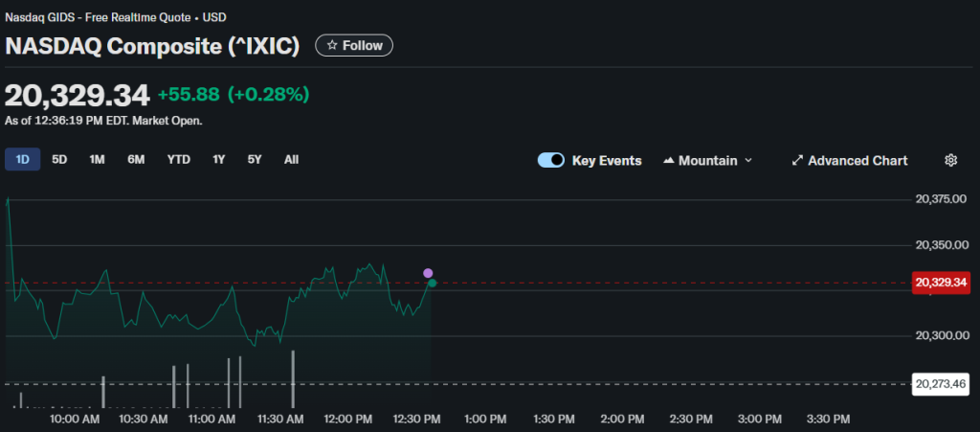This screenshot has width=980, height=432.
Task: Click the NASDAQ Composite (^IXIC) title
Action: 152,46
